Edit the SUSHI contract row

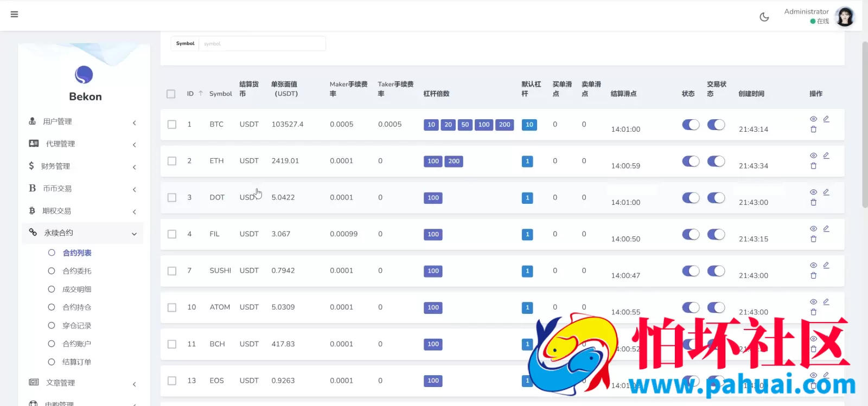click(x=826, y=265)
